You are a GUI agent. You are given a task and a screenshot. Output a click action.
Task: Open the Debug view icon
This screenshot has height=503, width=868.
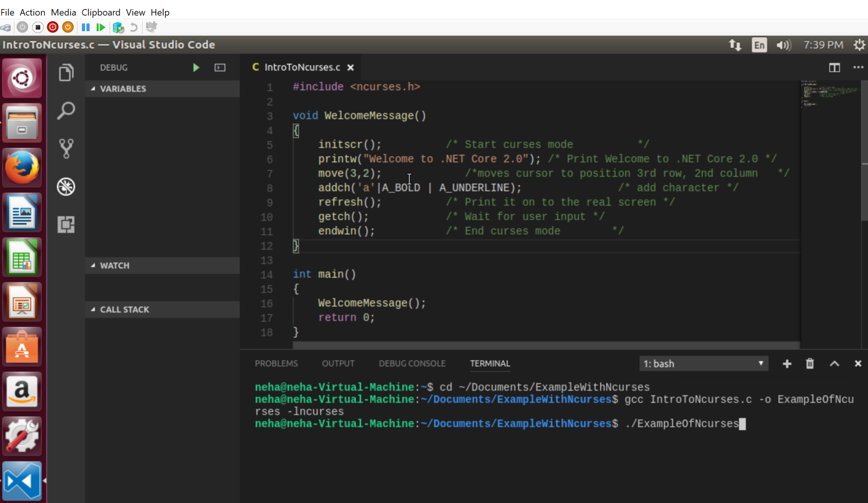(66, 187)
